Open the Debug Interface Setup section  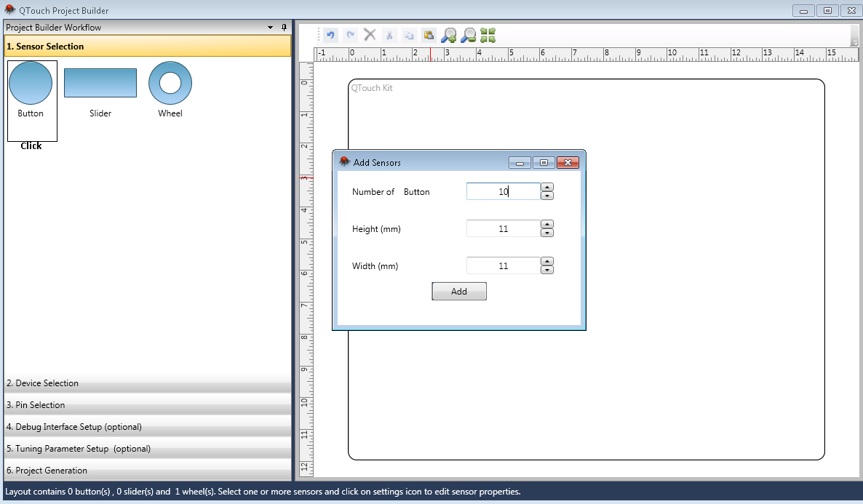click(x=147, y=427)
